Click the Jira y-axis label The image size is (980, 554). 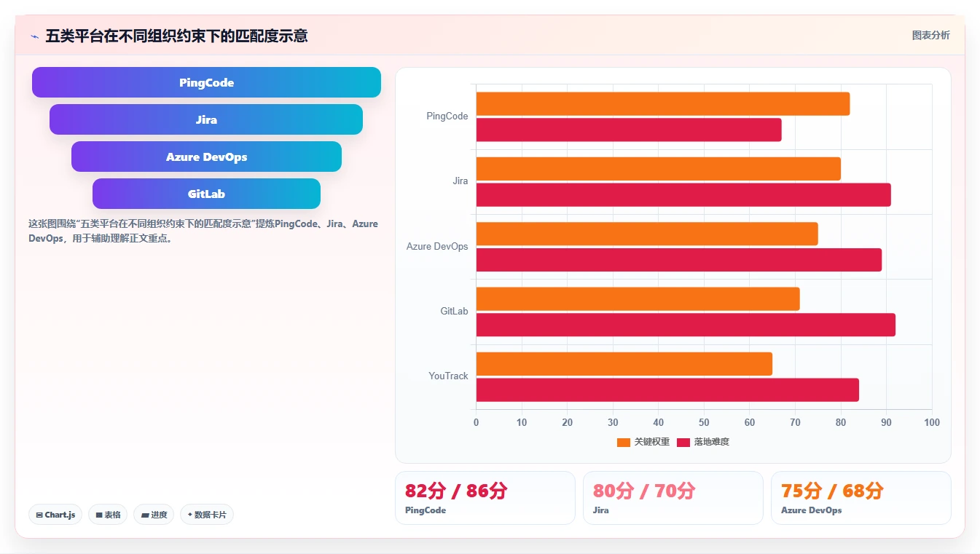pos(460,181)
